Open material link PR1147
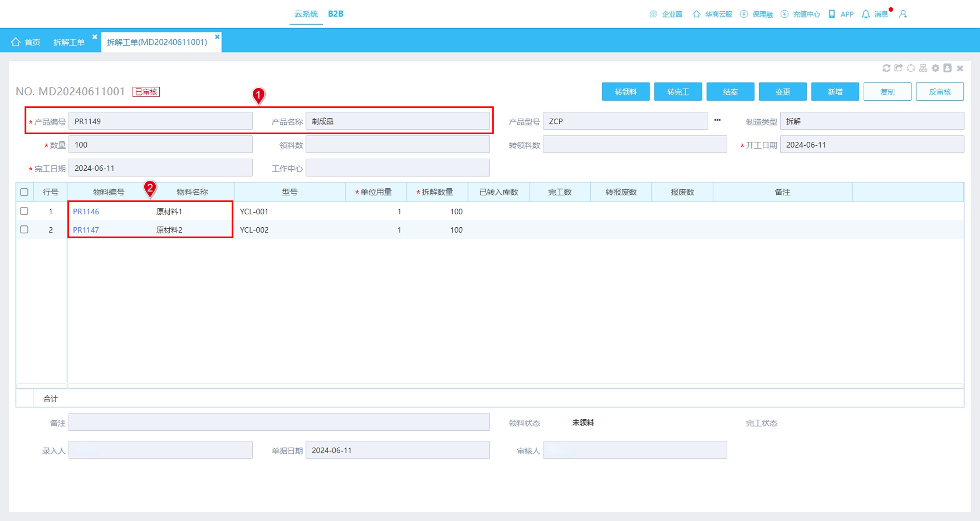 pyautogui.click(x=86, y=230)
